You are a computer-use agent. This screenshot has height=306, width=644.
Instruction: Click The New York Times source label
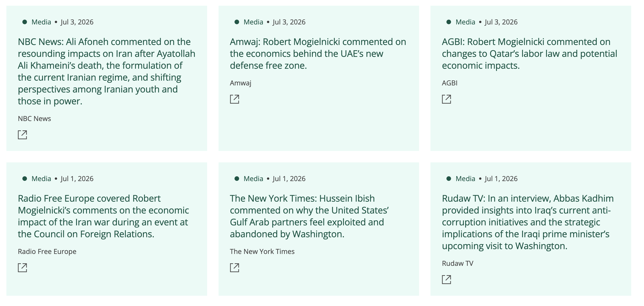click(262, 251)
